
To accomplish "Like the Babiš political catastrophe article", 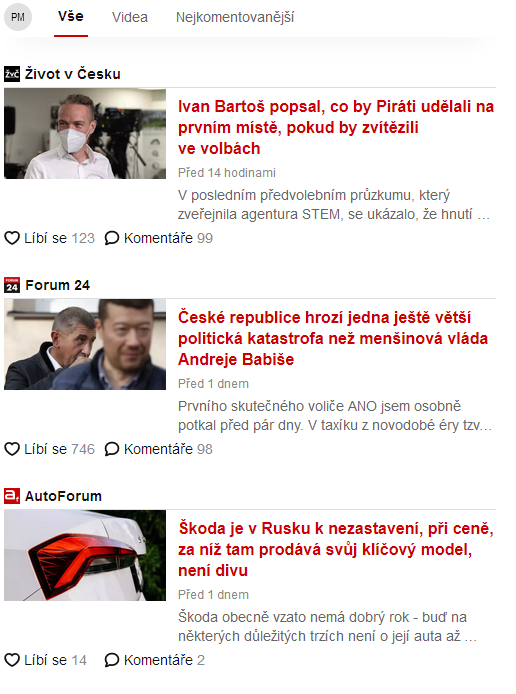I will 12,449.
